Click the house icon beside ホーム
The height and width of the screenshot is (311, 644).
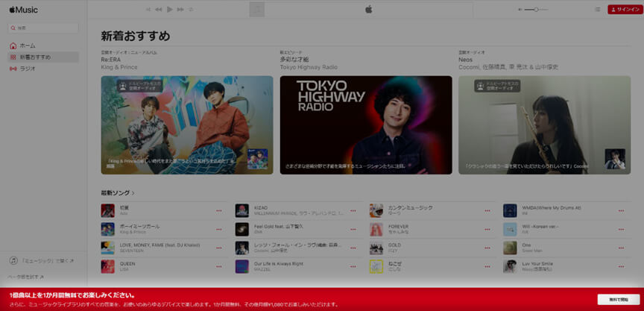click(x=13, y=45)
